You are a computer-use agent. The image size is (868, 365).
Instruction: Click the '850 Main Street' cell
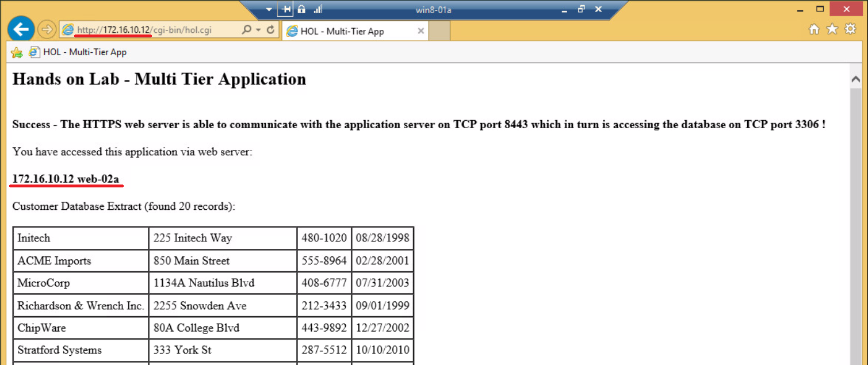223,261
